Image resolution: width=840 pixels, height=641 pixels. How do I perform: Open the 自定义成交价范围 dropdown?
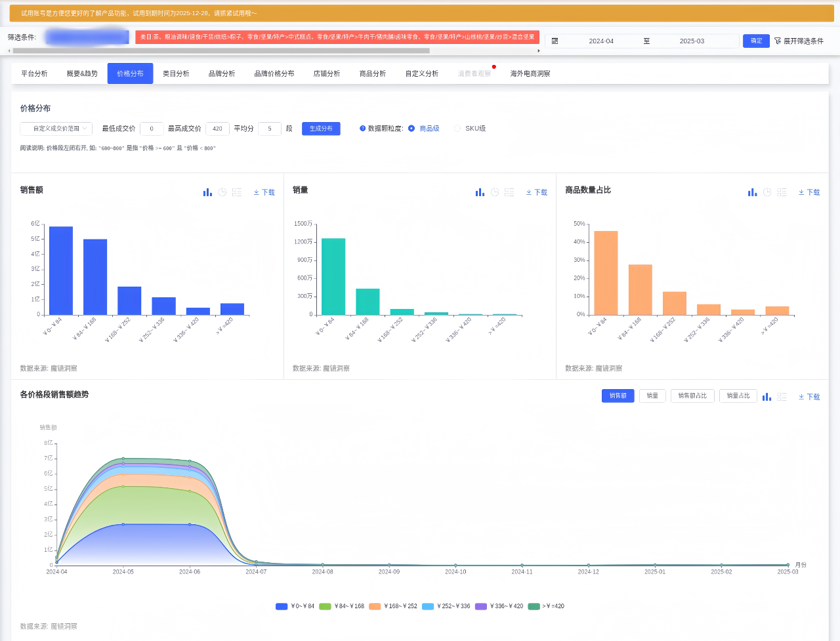pyautogui.click(x=56, y=129)
